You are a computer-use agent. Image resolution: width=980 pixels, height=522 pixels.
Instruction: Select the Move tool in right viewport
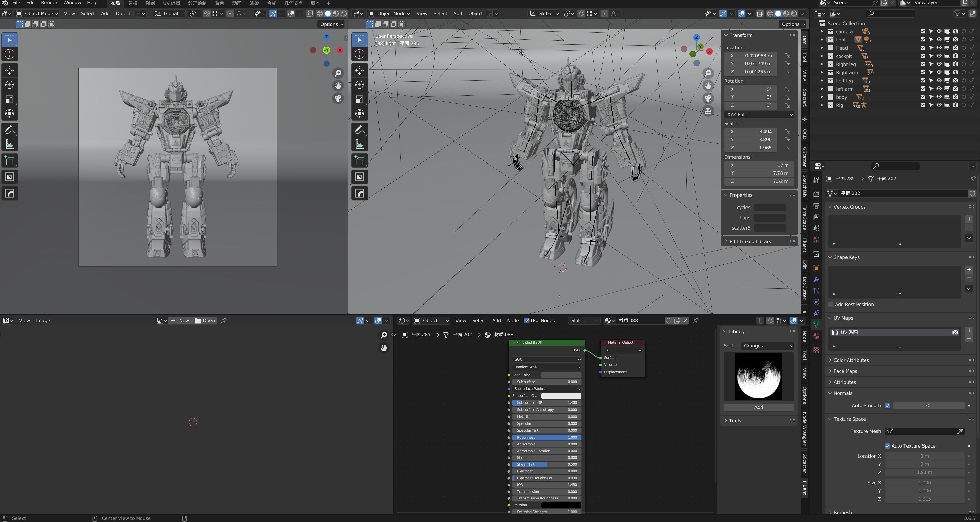click(360, 70)
